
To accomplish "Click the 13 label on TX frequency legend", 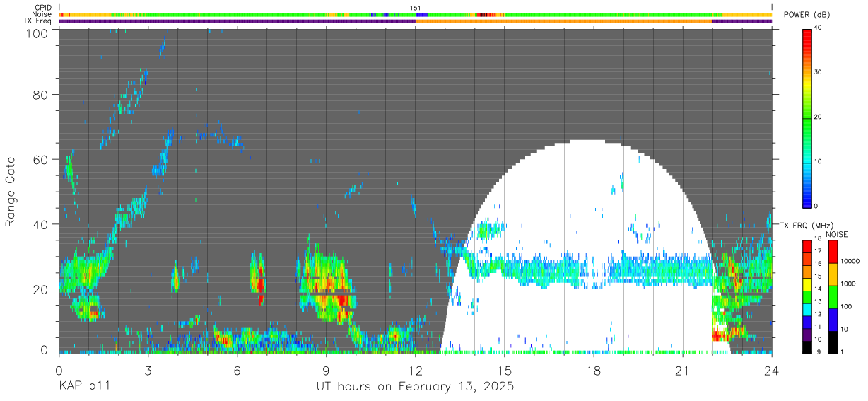I will point(819,302).
